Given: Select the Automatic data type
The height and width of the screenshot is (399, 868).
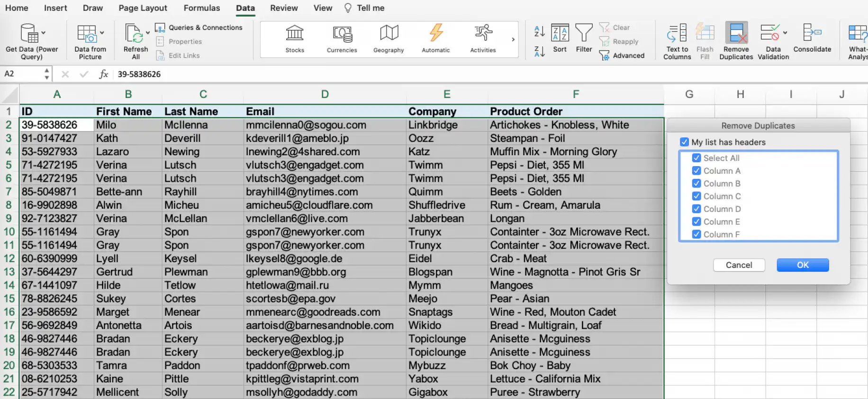Looking at the screenshot, I should pyautogui.click(x=436, y=39).
